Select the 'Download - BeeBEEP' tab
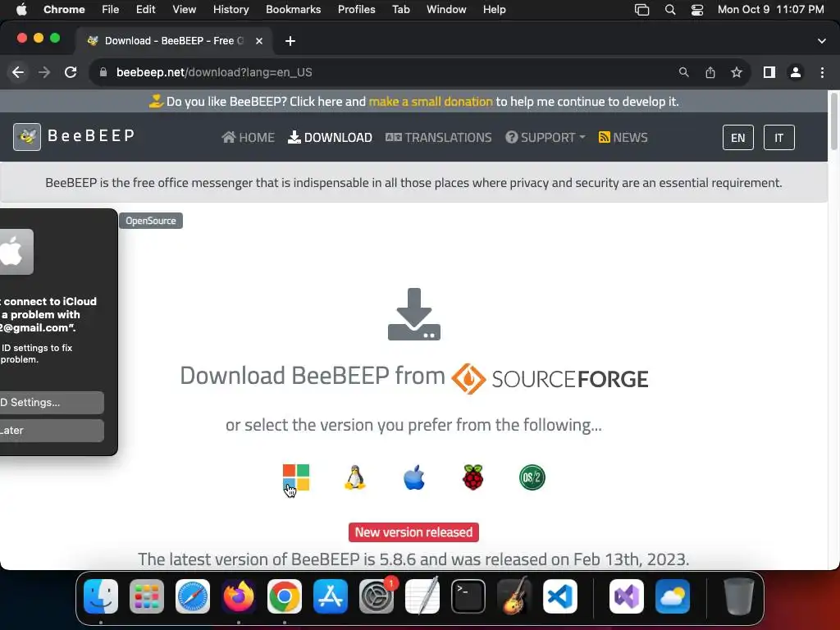Screen dimensions: 840x630 [174, 41]
